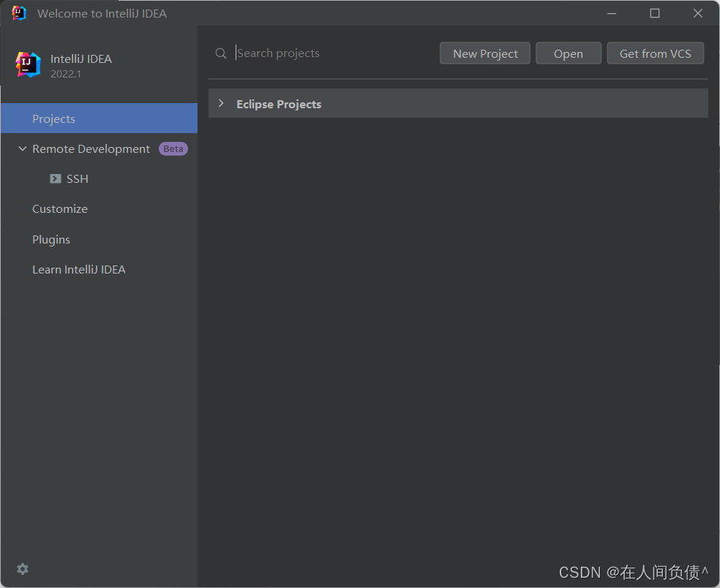Viewport: 720px width, 588px height.
Task: Open the Customize tab
Action: 60,209
